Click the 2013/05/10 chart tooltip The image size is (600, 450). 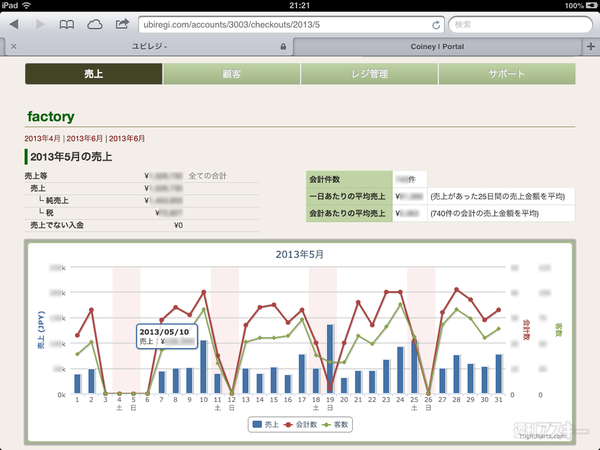pyautogui.click(x=167, y=336)
